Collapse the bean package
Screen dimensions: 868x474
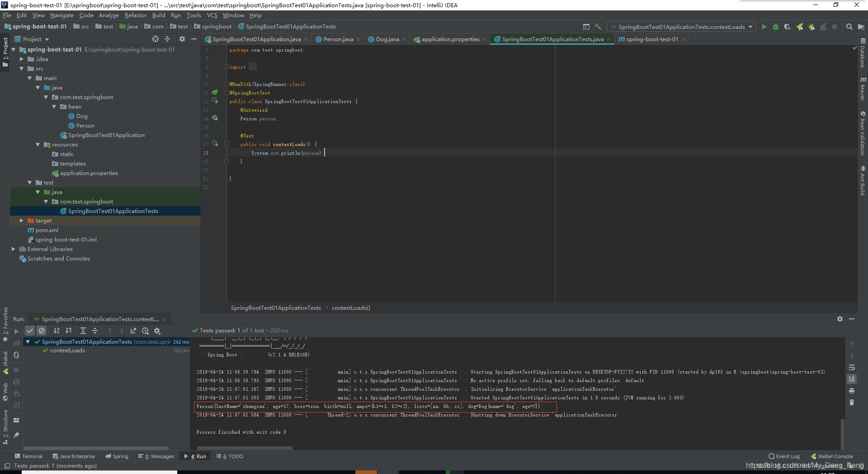(54, 107)
